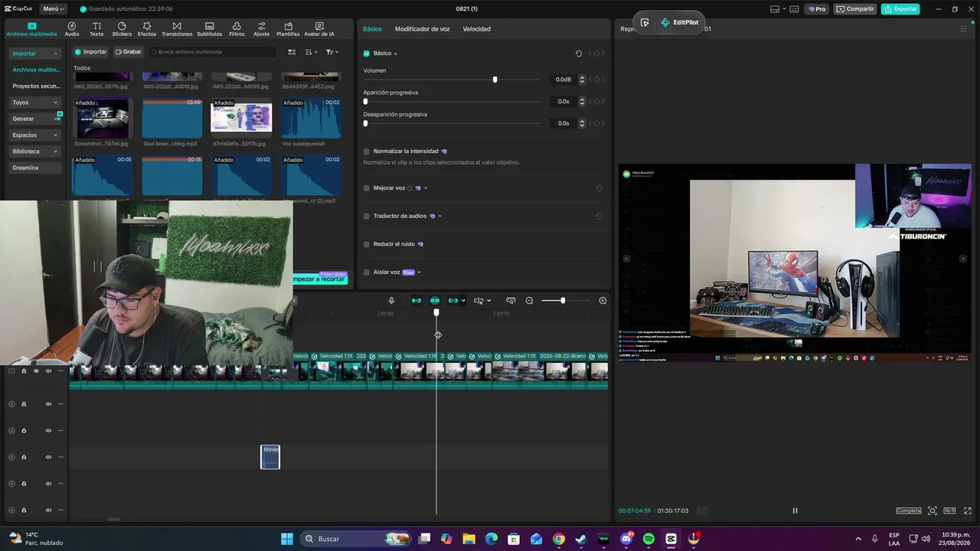
Task: Select Archivos multimedia tab
Action: 31,29
